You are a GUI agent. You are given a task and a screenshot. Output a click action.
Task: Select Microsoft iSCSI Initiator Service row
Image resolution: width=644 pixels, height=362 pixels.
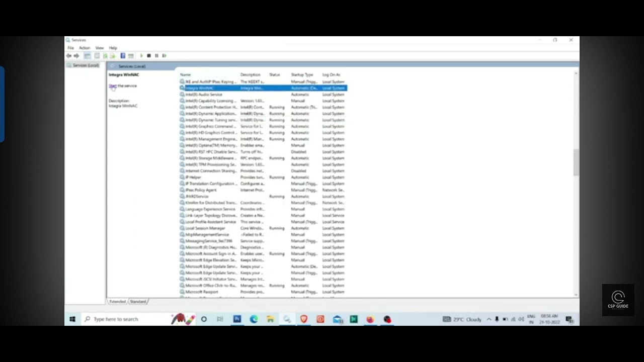point(263,279)
